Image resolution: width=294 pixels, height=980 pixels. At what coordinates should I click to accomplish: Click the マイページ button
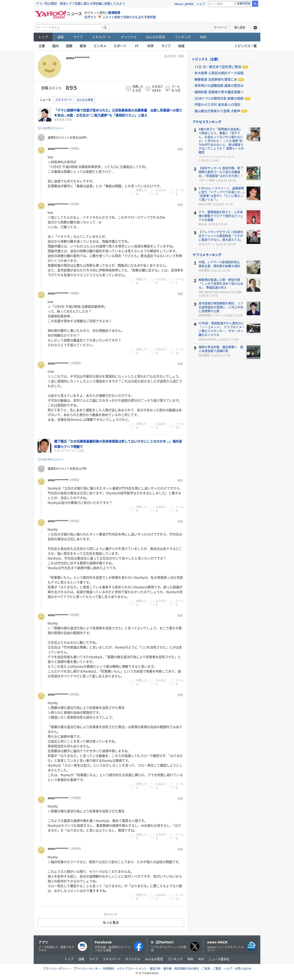[220, 28]
